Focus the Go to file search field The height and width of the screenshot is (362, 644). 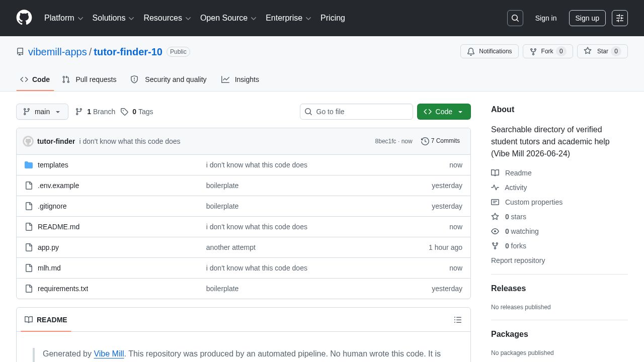tap(356, 112)
